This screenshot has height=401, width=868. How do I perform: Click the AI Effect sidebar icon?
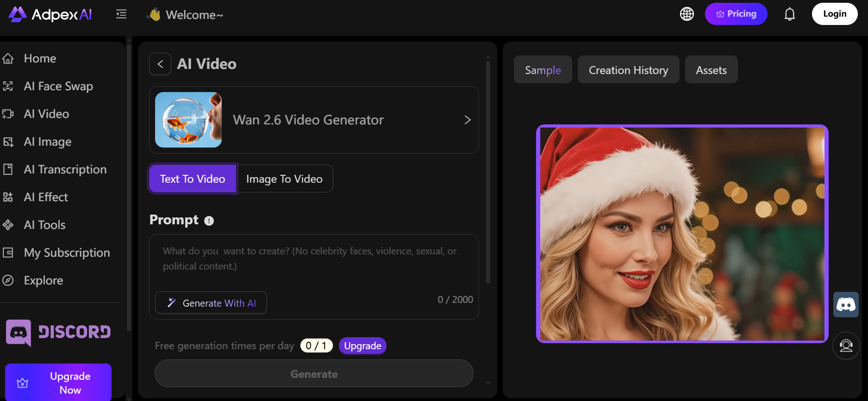click(x=8, y=197)
